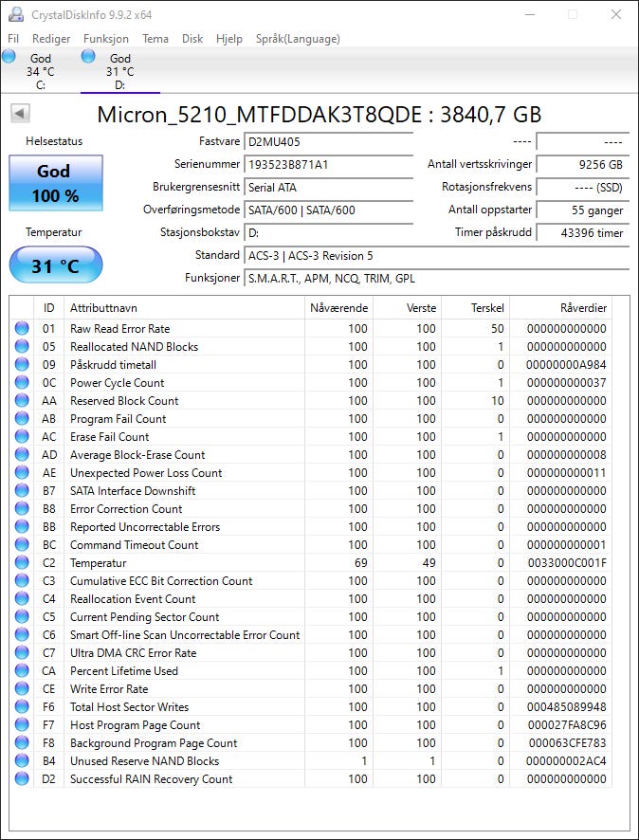The height and width of the screenshot is (840, 639).
Task: Click the Stasjonsbokstav field D:
Action: pos(328,233)
